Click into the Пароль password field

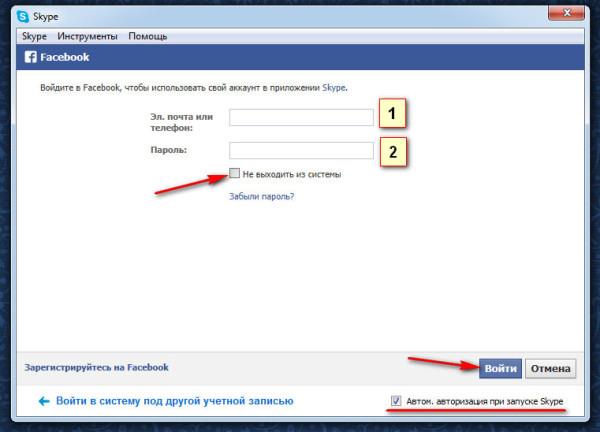coord(301,151)
